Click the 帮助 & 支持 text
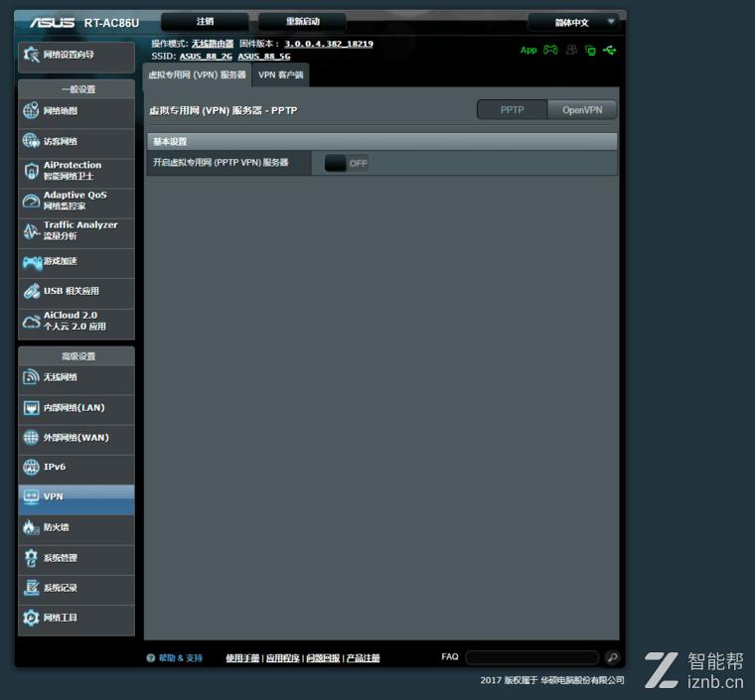Image resolution: width=755 pixels, height=700 pixels. click(181, 658)
